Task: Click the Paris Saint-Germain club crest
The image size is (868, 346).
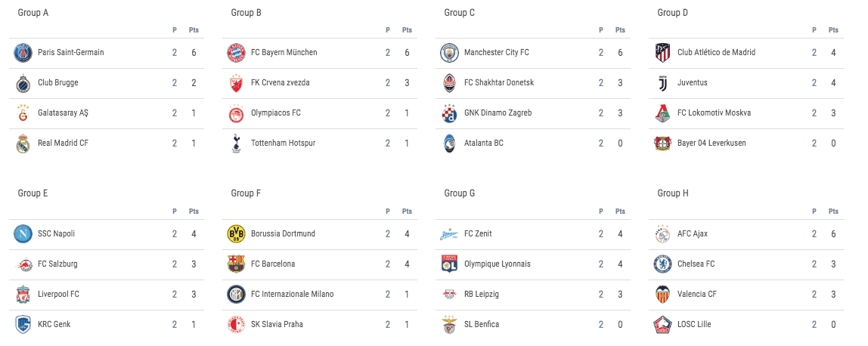Action: tap(23, 53)
